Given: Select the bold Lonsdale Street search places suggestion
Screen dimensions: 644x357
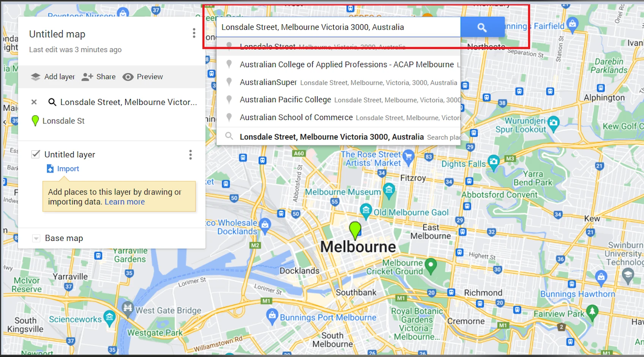Looking at the screenshot, I should pos(338,137).
